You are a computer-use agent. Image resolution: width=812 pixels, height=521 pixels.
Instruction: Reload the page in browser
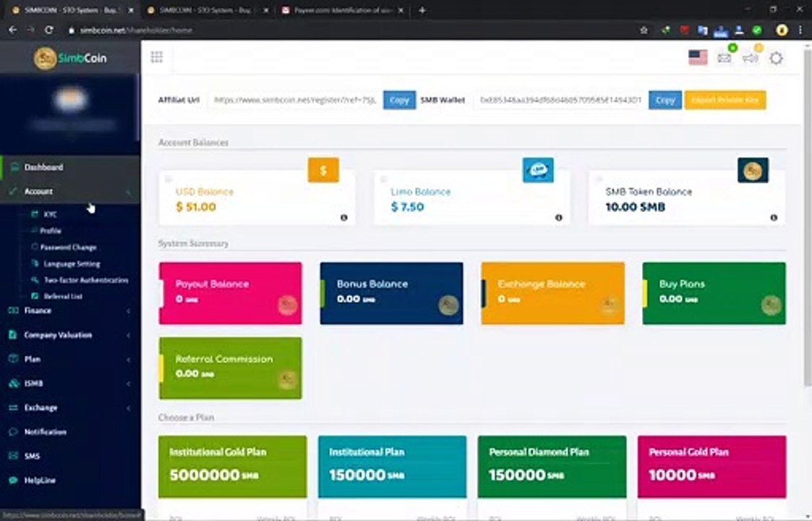(x=48, y=30)
